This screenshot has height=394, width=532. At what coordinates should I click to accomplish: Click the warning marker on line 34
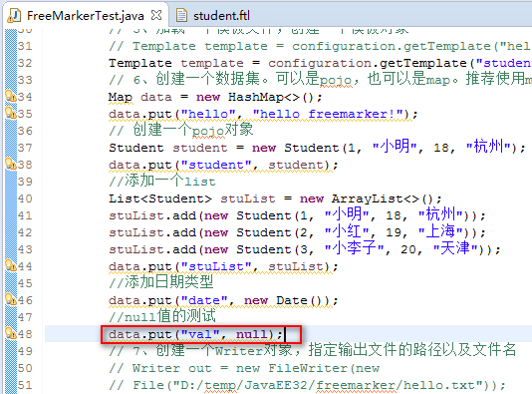11,96
